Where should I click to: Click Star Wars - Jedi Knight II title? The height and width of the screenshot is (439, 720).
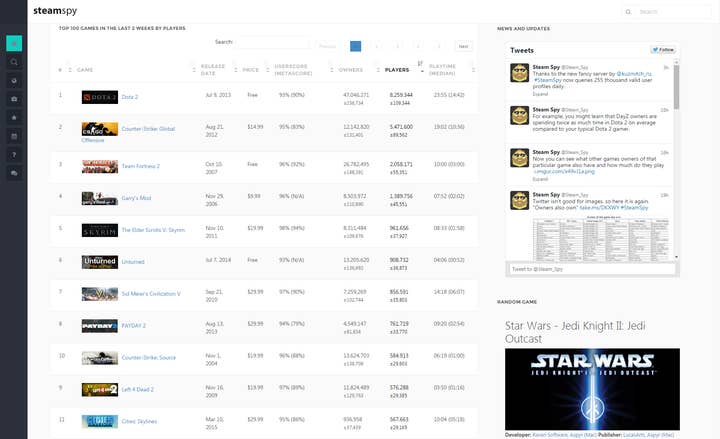pyautogui.click(x=575, y=332)
